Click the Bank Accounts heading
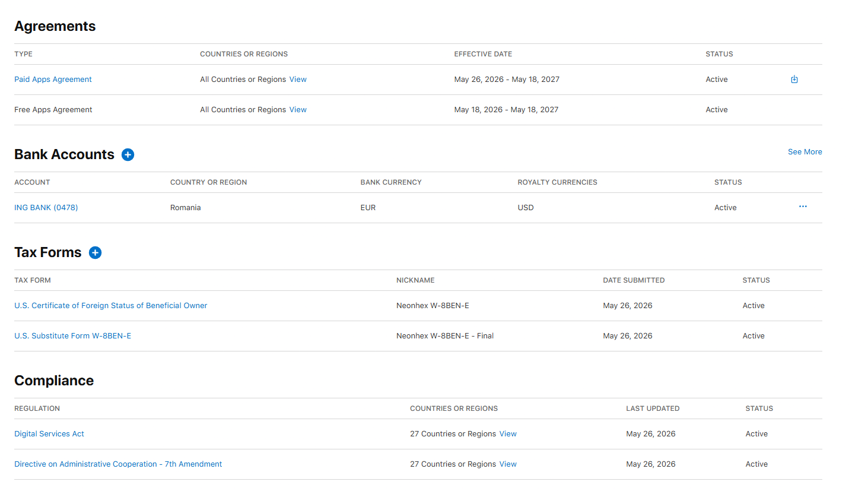868x491 pixels. point(64,154)
